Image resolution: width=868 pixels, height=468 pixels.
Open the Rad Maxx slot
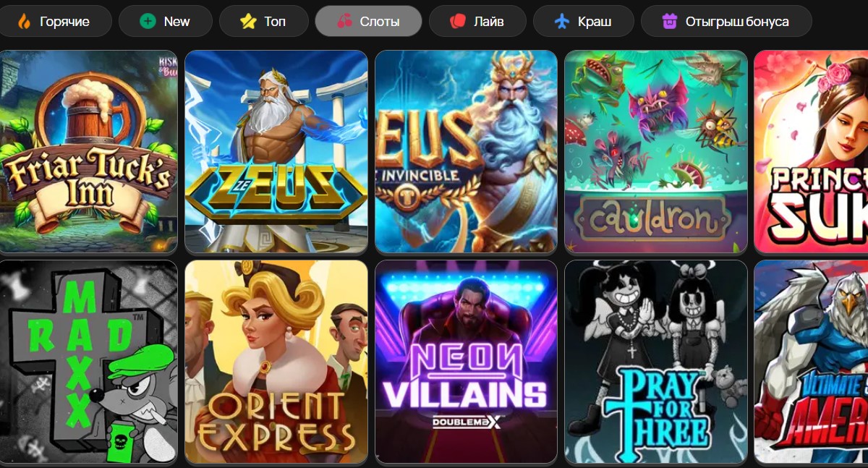[x=88, y=362]
